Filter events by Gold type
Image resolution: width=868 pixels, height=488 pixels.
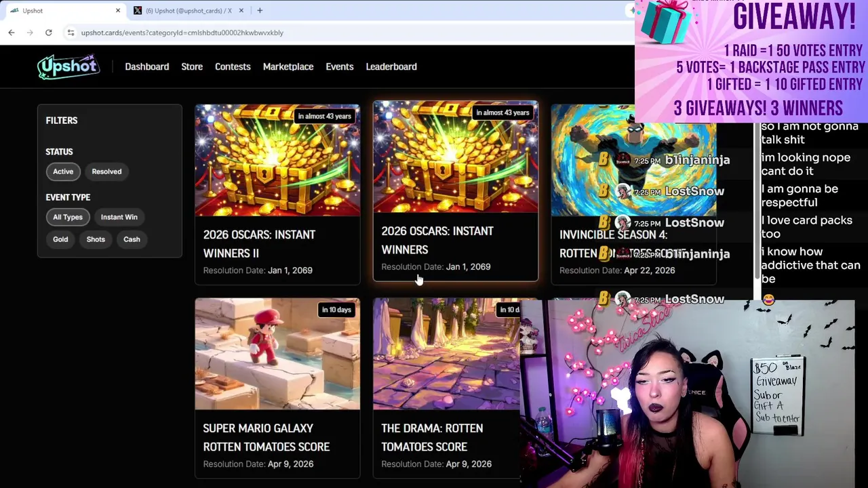pos(60,239)
